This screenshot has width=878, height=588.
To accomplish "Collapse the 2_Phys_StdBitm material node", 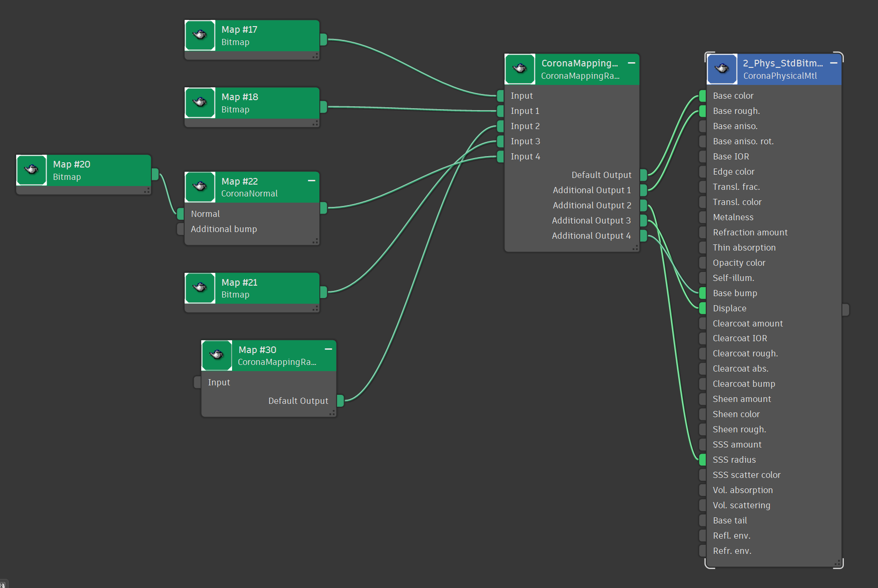I will pyautogui.click(x=833, y=63).
